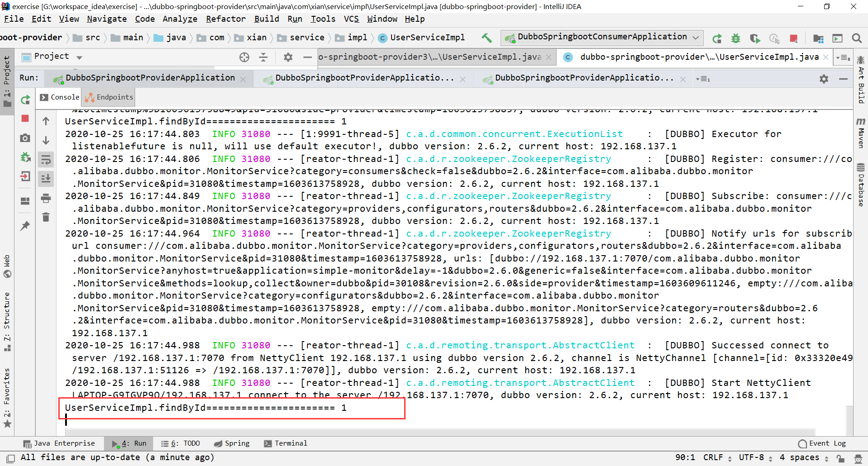
Task: Jump up the stack trace with up arrow
Action: (46, 121)
